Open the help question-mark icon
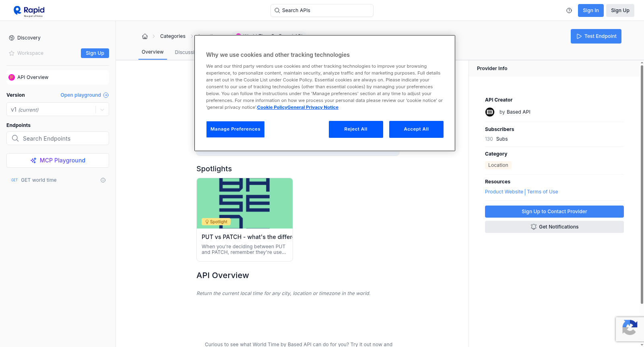Viewport: 644px width, 347px height. [569, 10]
